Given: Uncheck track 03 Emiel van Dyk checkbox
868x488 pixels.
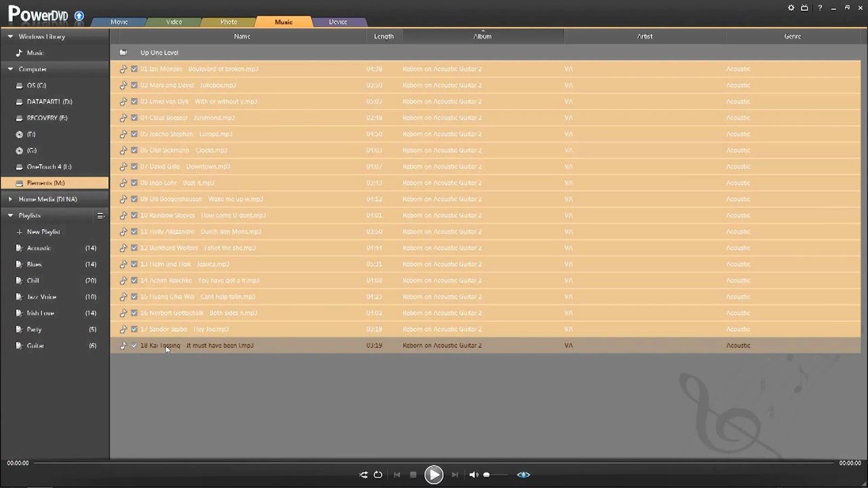Looking at the screenshot, I should pos(134,102).
